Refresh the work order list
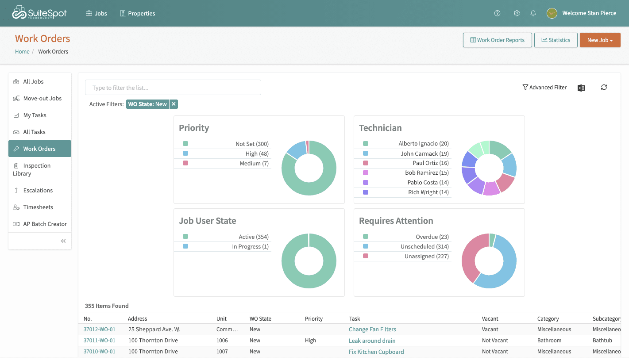The image size is (629, 364). click(x=604, y=87)
